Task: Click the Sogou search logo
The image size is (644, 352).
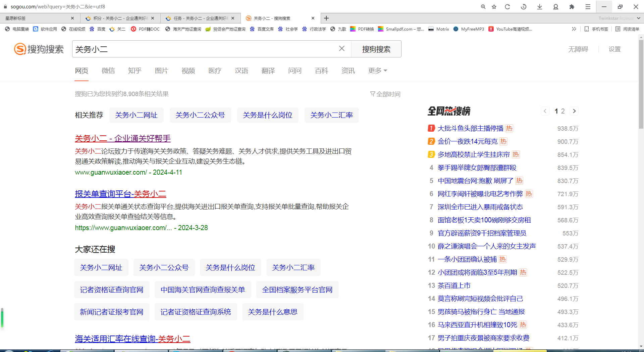Action: click(x=39, y=49)
